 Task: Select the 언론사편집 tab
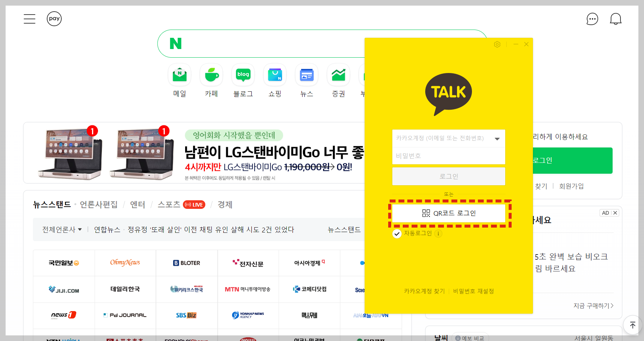point(99,205)
